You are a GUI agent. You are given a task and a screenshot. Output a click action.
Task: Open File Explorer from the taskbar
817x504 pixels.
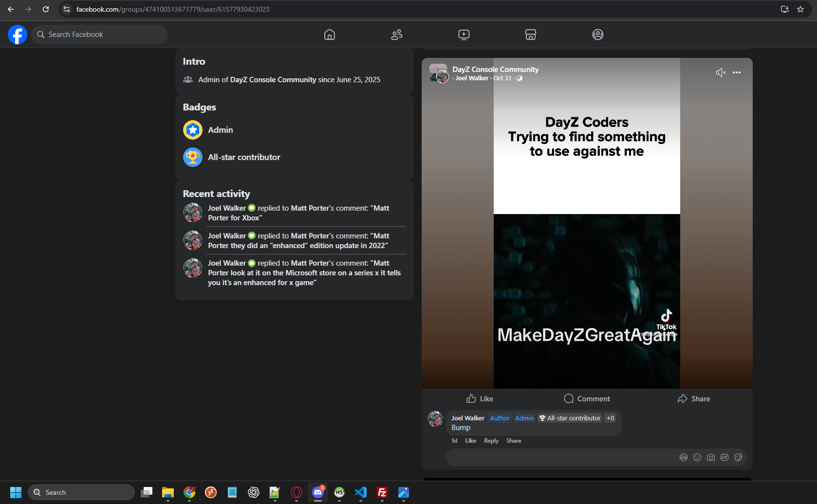168,492
